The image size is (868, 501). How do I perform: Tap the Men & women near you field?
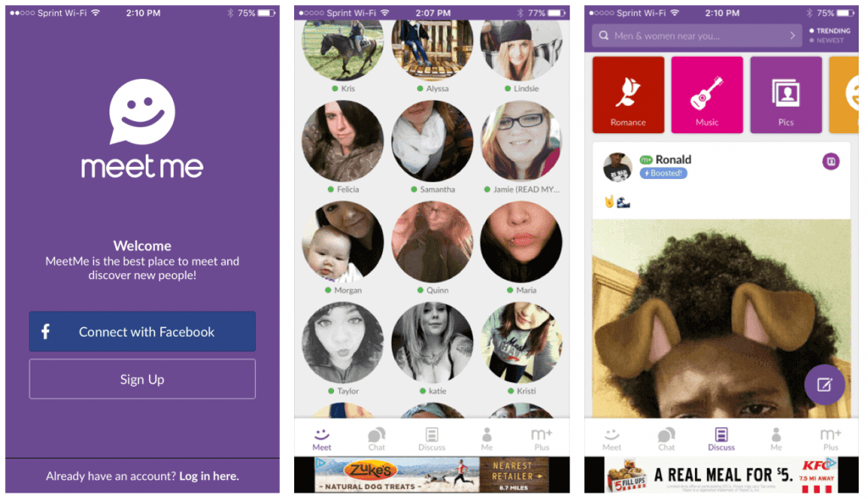coord(697,36)
